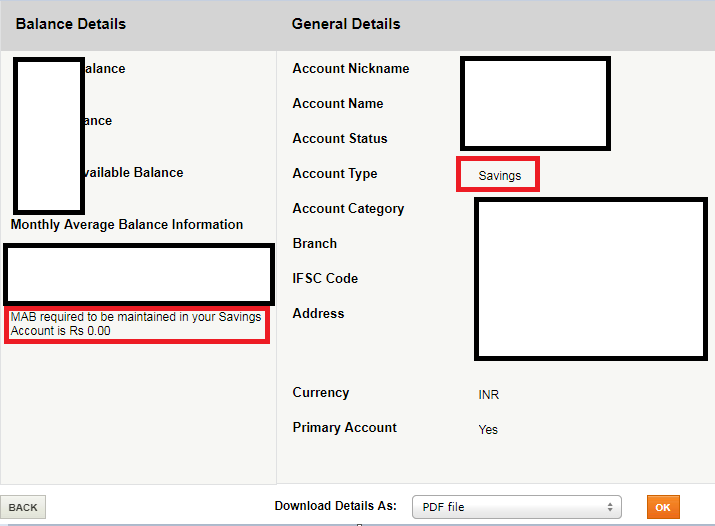Click the Address label
Viewport: 715px width, 526px height.
(318, 314)
